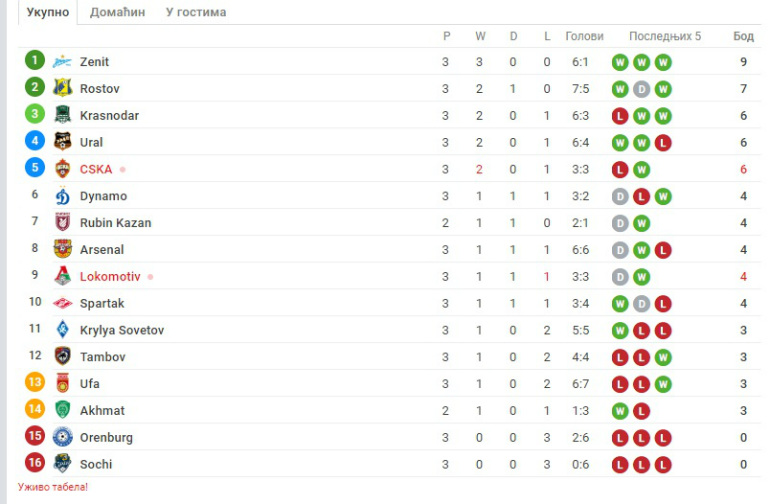
Task: Click the Dynamo club logo
Action: click(62, 196)
